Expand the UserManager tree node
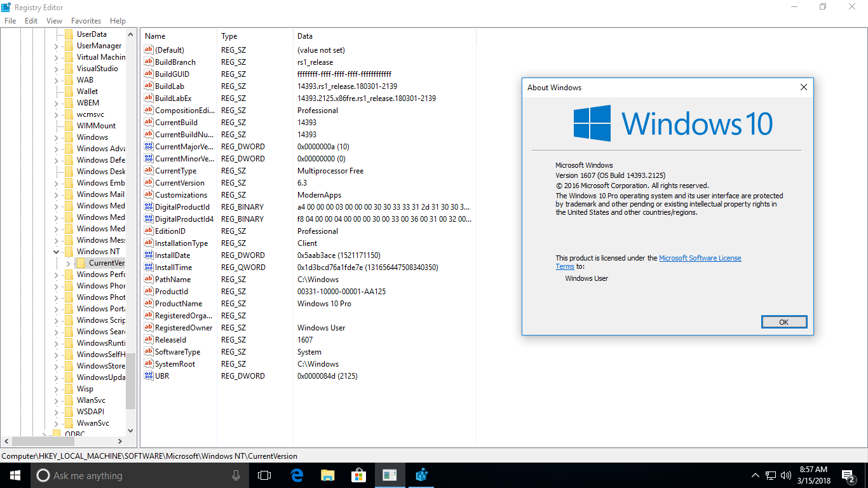The height and width of the screenshot is (488, 868). [x=56, y=46]
